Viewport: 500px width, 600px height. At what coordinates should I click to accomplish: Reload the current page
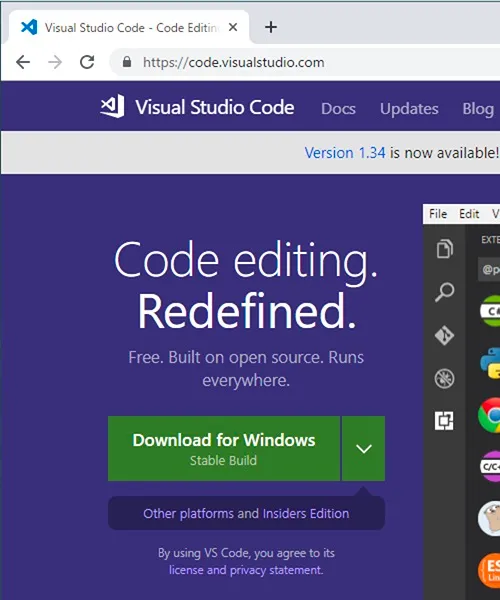tap(87, 62)
